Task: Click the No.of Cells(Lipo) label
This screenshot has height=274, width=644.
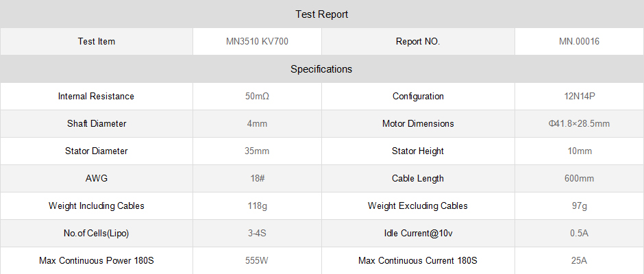Action: pyautogui.click(x=96, y=234)
